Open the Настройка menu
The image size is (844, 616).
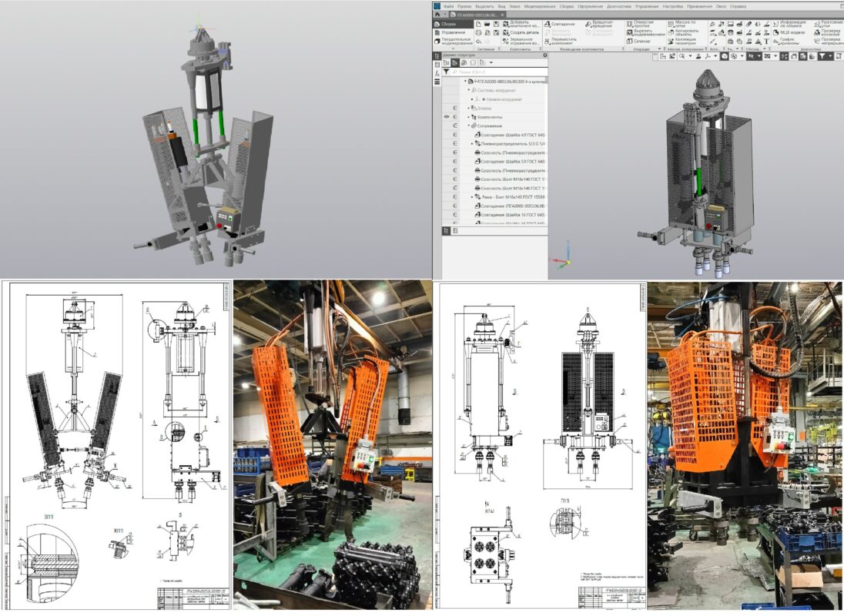pyautogui.click(x=673, y=6)
